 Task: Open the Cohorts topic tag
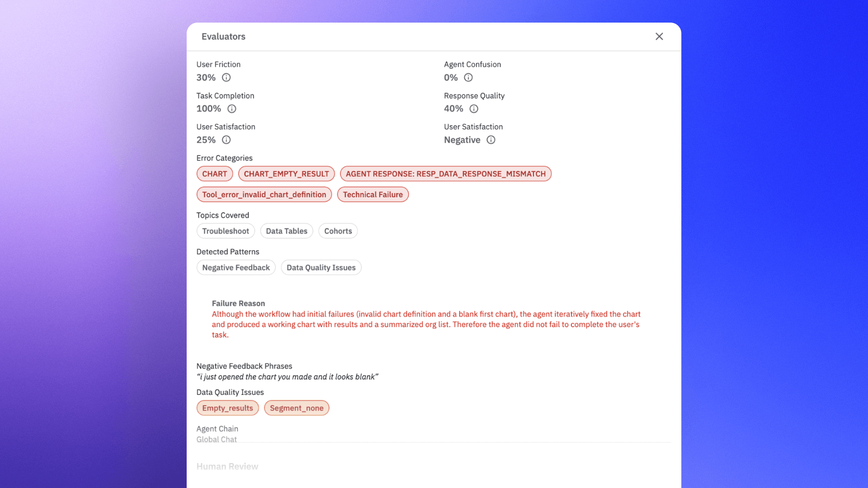click(x=338, y=231)
